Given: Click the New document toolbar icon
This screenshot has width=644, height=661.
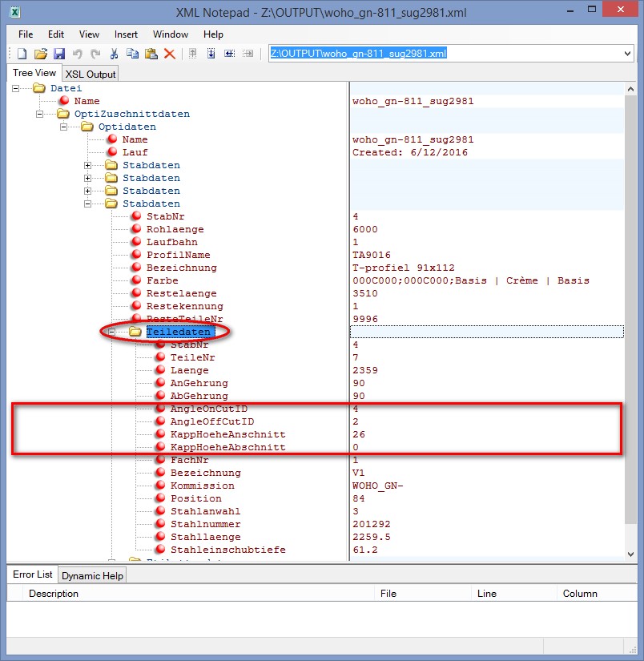Looking at the screenshot, I should click(22, 54).
